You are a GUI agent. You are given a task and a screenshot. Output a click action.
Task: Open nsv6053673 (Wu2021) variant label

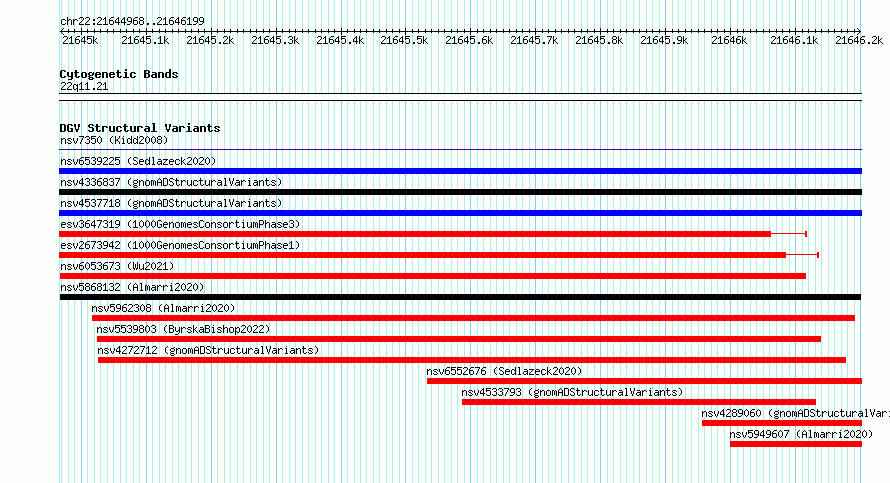117,266
